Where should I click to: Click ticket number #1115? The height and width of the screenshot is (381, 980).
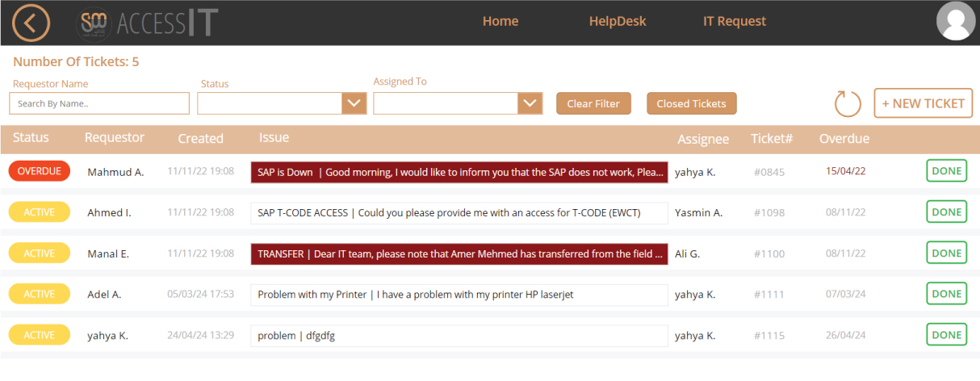(769, 336)
